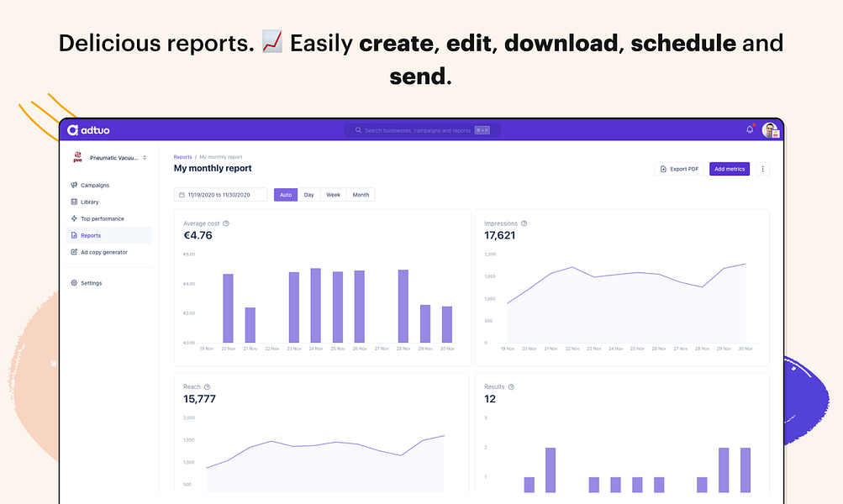Click the 28 Nov bar in Average cost chart
The height and width of the screenshot is (504, 843).
403,307
